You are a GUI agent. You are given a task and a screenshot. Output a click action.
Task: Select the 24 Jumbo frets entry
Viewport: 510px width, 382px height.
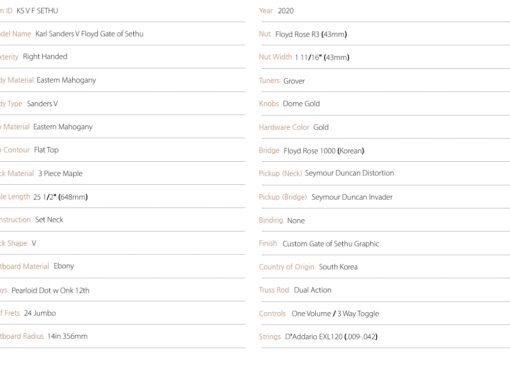pyautogui.click(x=40, y=313)
